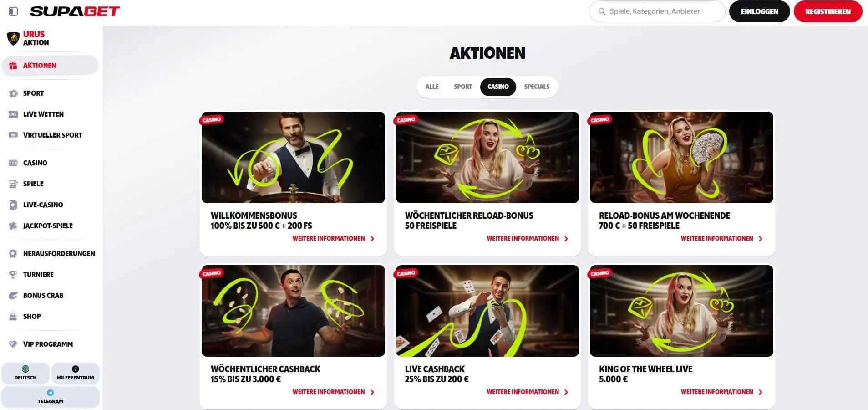Viewport: 868px width, 410px height.
Task: Open the Aktionen gift icon
Action: pos(13,66)
